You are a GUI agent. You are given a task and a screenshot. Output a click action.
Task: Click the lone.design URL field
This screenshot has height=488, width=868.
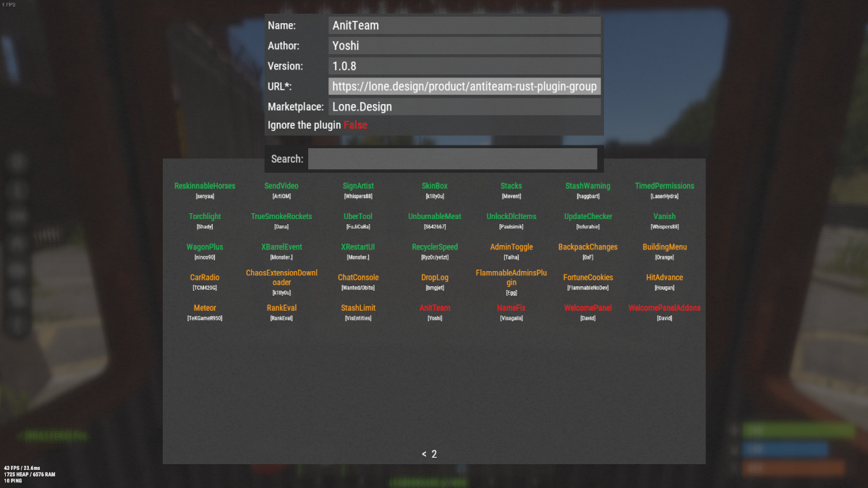point(464,87)
